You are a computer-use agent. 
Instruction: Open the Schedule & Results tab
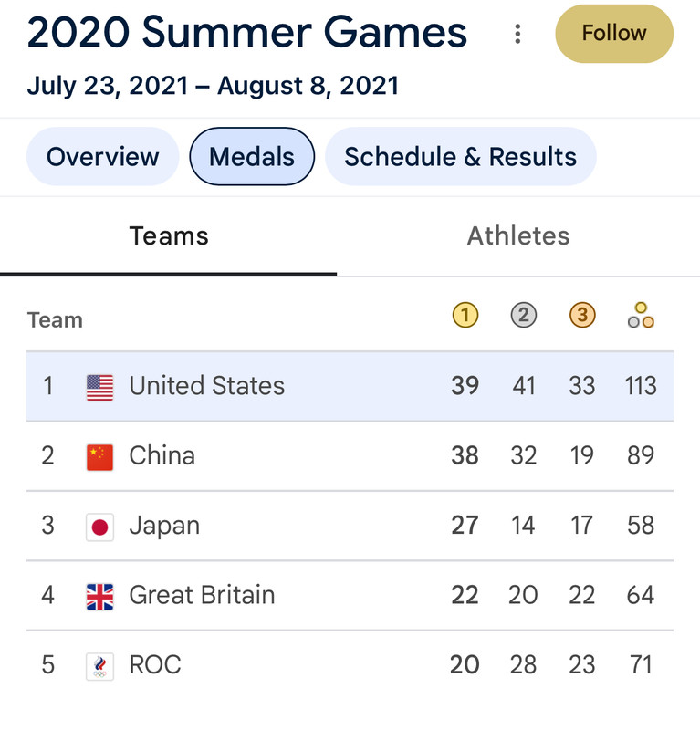(460, 156)
